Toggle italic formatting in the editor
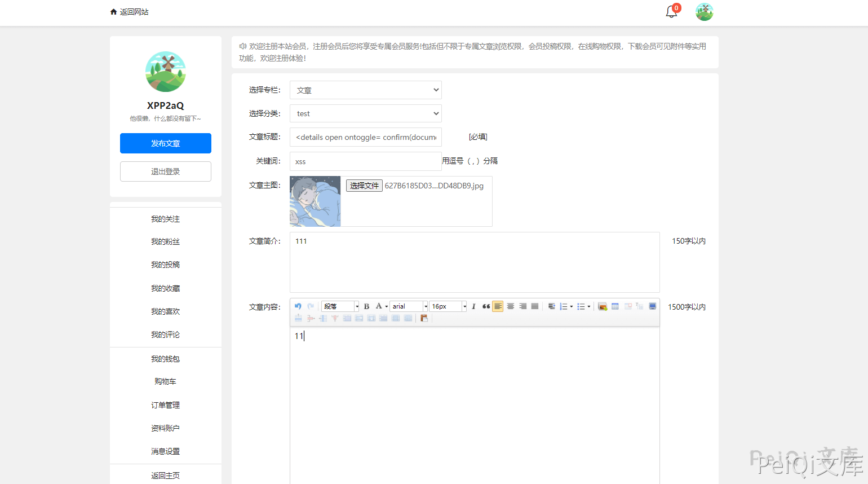Viewport: 868px width, 484px height. [x=473, y=306]
